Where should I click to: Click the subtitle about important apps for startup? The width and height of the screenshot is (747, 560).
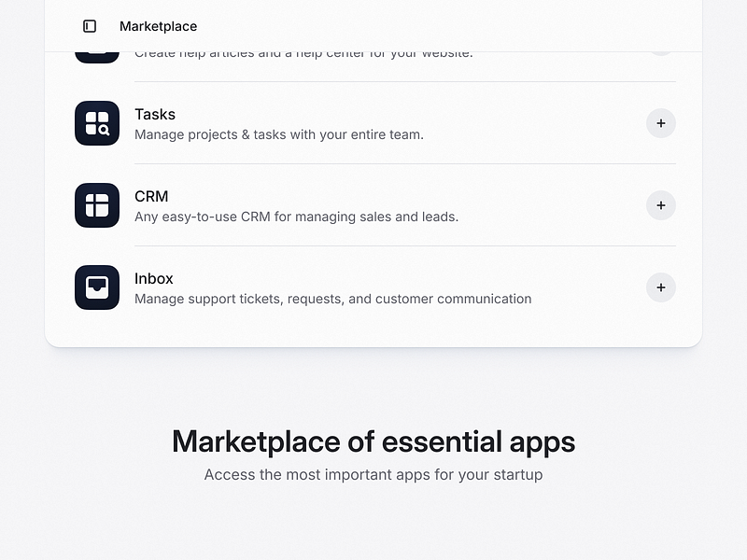click(373, 475)
